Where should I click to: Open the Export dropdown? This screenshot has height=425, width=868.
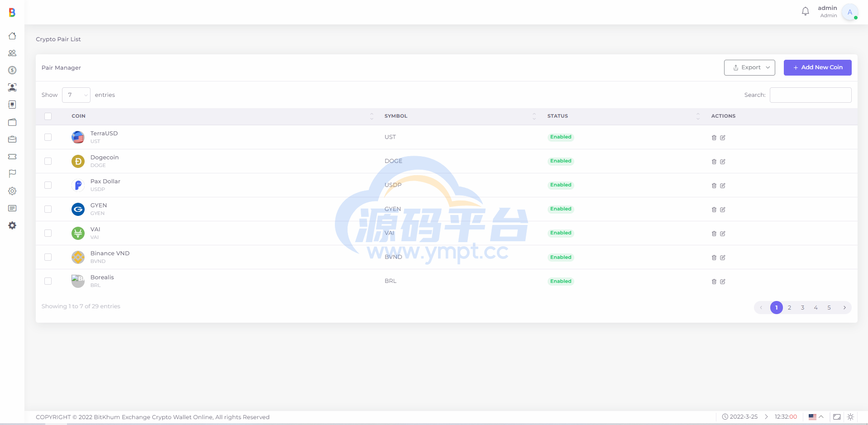point(749,67)
